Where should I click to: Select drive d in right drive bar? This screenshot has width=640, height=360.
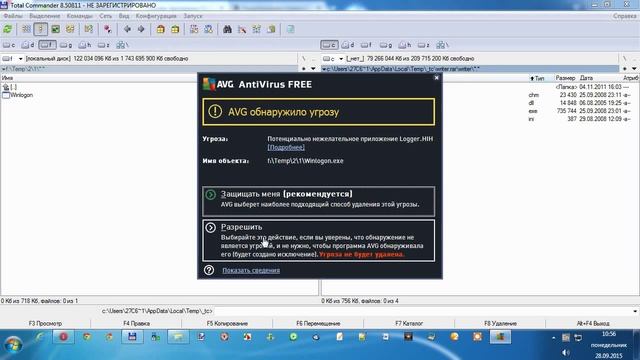point(348,45)
